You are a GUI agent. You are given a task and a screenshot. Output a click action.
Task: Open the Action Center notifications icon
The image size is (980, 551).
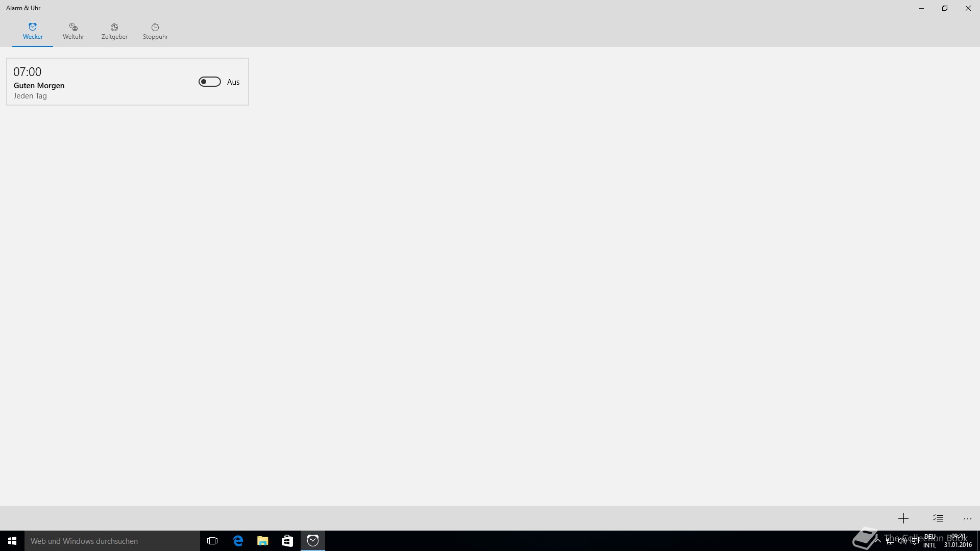[915, 541]
